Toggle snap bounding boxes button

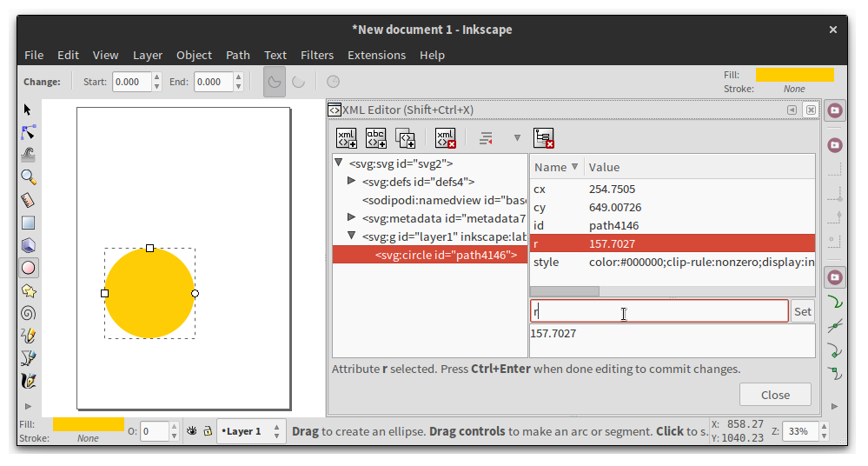(x=835, y=145)
